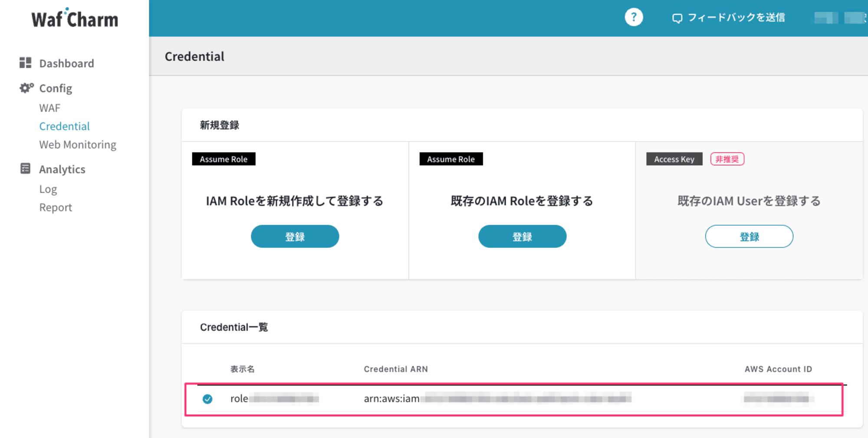Click the check mark on role credential row
This screenshot has height=438, width=868.
(x=207, y=399)
